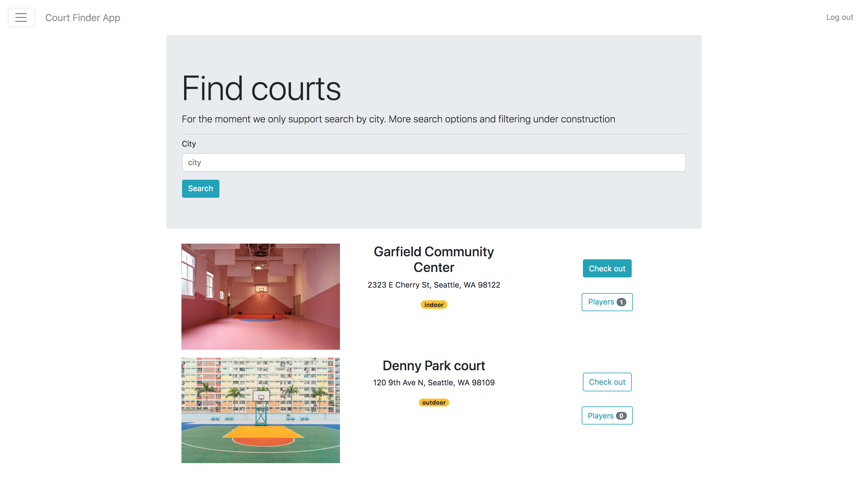Open the Denny Park court photo
868x480 pixels.
[260, 410]
